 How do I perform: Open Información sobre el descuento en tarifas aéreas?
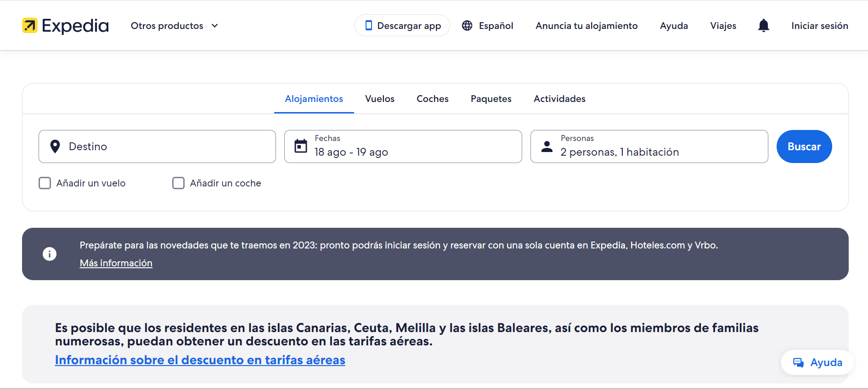coord(200,360)
